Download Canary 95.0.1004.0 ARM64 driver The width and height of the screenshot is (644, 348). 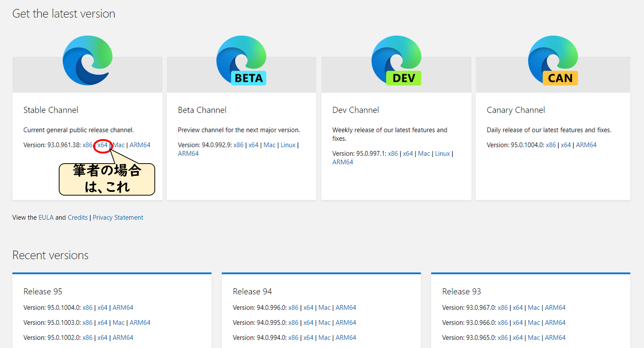click(586, 145)
